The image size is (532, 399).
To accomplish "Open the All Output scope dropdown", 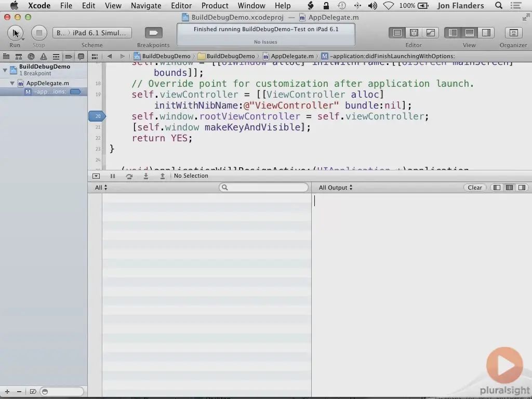I will point(336,188).
